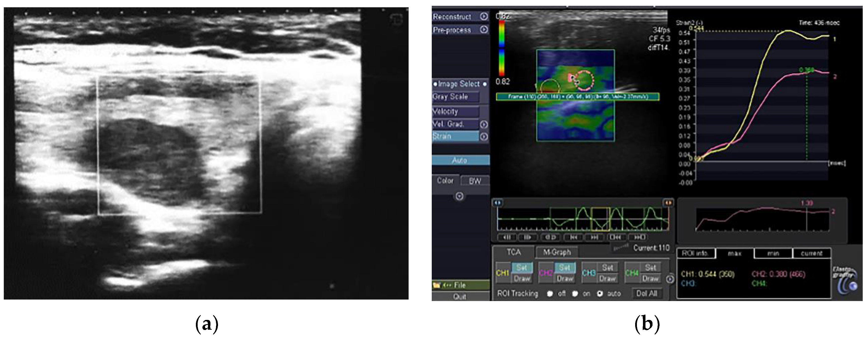
Task: Click the blue left range handle icon
Action: coord(498,203)
